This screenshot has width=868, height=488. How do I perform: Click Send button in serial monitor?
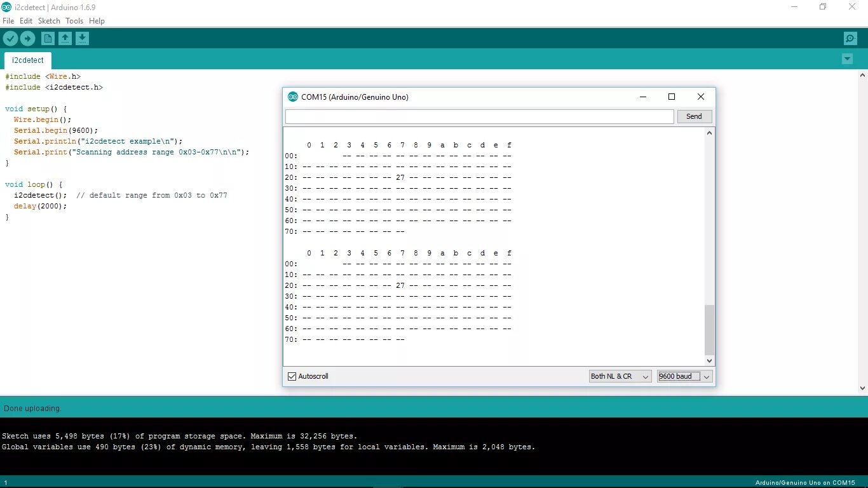(694, 116)
